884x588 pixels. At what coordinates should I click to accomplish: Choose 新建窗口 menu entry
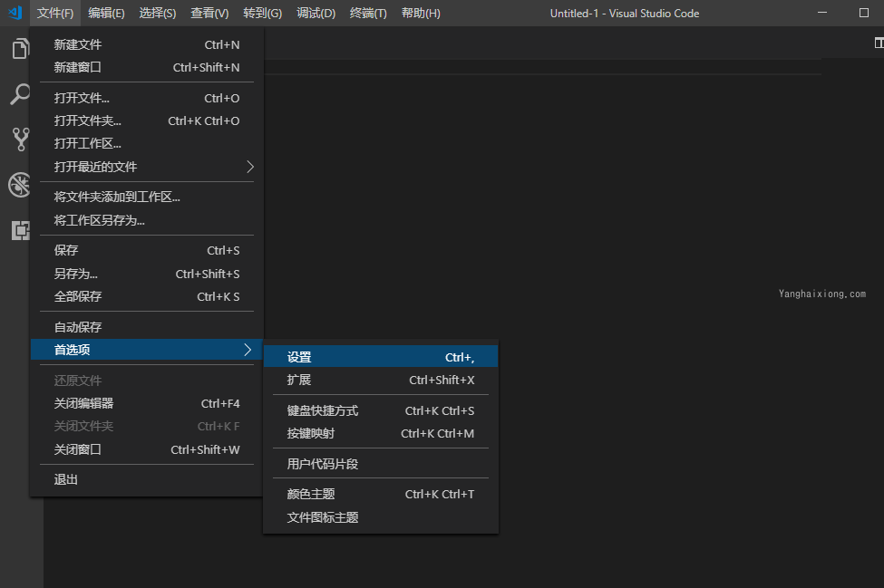(147, 67)
